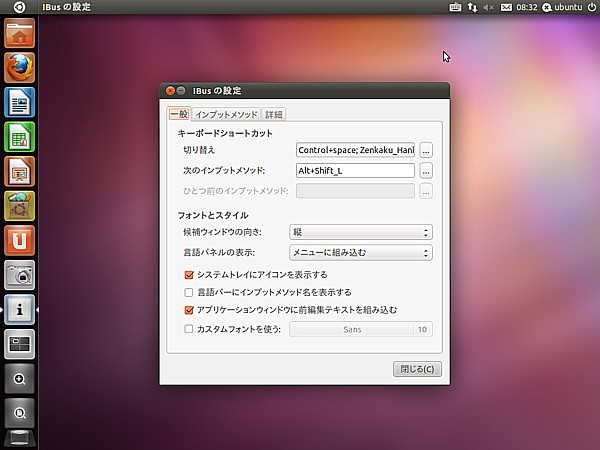Click the Ubuntu logo dash button
This screenshot has height=450, width=600.
(x=19, y=7)
